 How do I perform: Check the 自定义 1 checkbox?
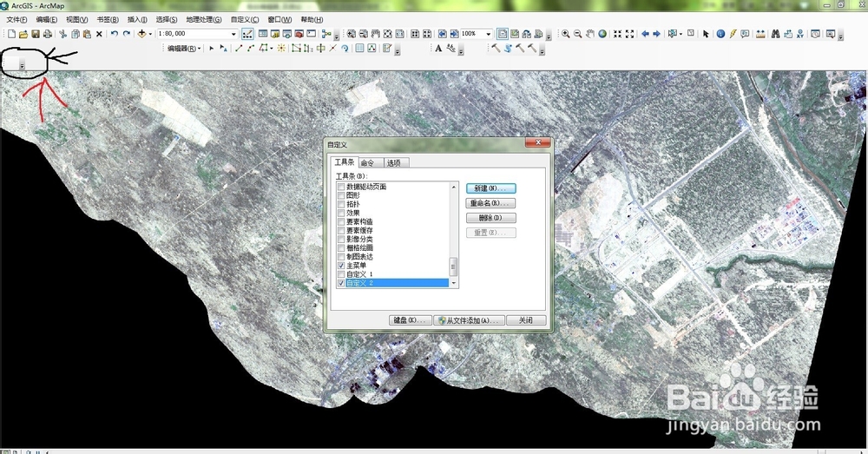341,274
